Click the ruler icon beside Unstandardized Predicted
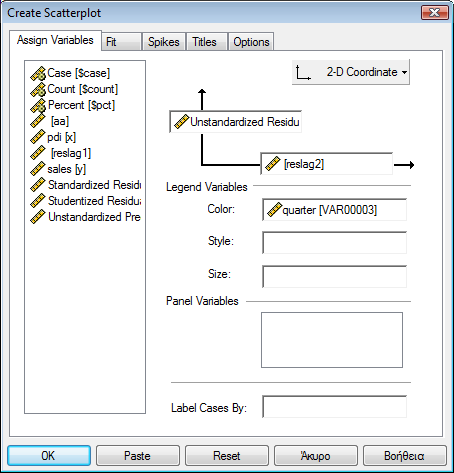The height and width of the screenshot is (473, 454). [x=38, y=217]
